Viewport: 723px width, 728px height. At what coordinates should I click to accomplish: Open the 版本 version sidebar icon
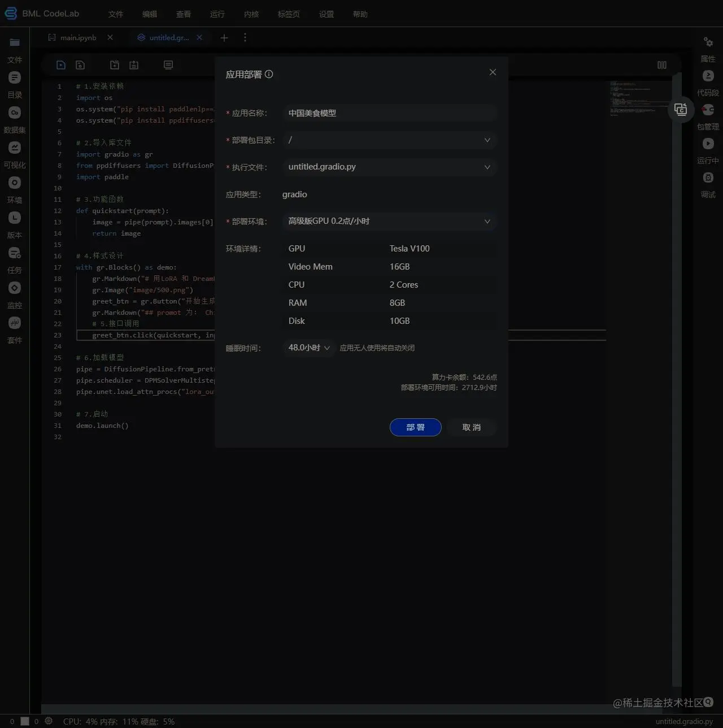[15, 218]
